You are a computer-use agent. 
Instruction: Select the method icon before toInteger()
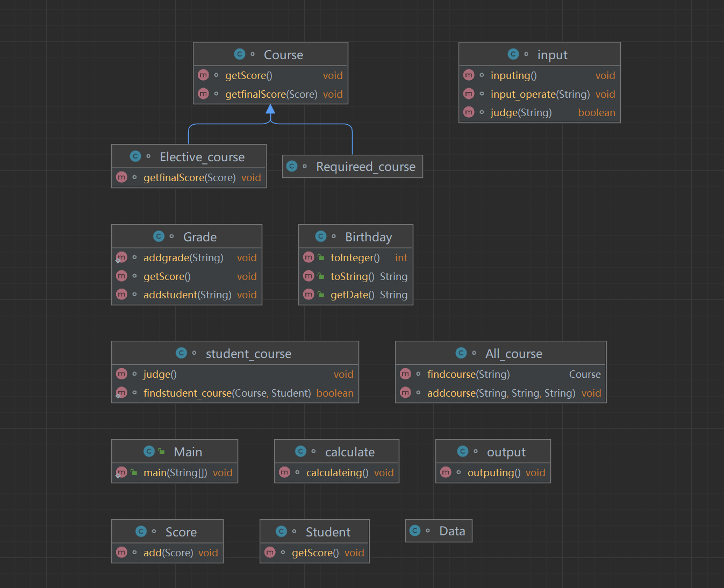pyautogui.click(x=309, y=257)
